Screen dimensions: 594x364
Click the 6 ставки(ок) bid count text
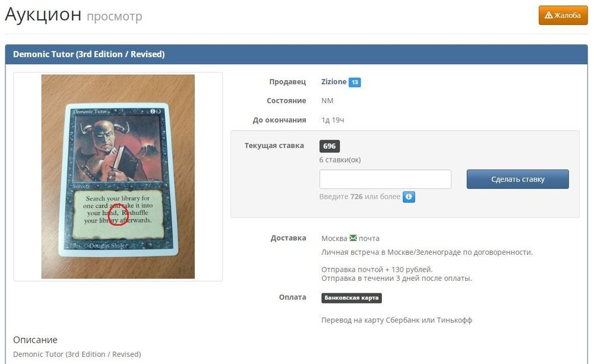[340, 160]
